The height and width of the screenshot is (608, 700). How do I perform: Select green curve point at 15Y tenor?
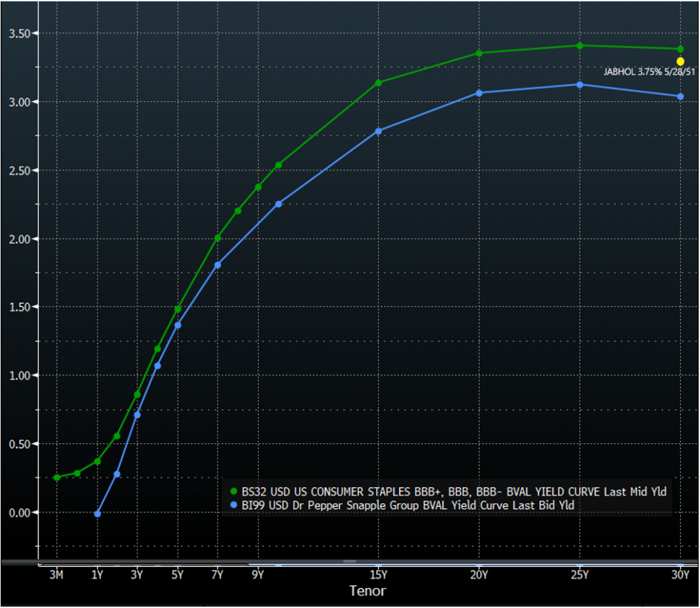pos(378,83)
